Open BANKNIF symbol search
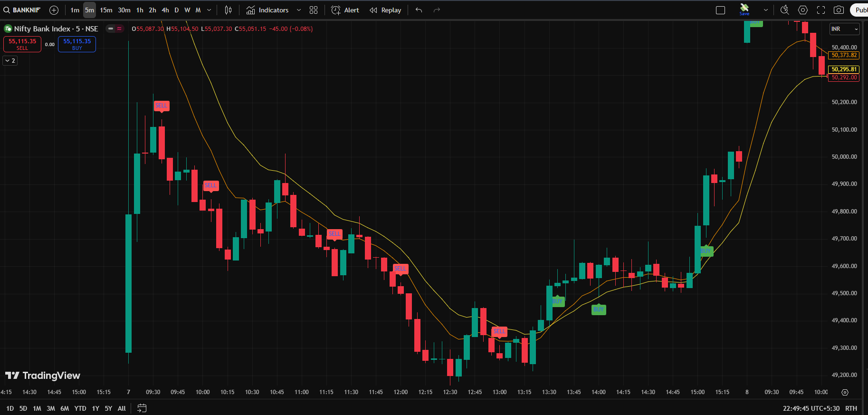The image size is (868, 415). (22, 10)
